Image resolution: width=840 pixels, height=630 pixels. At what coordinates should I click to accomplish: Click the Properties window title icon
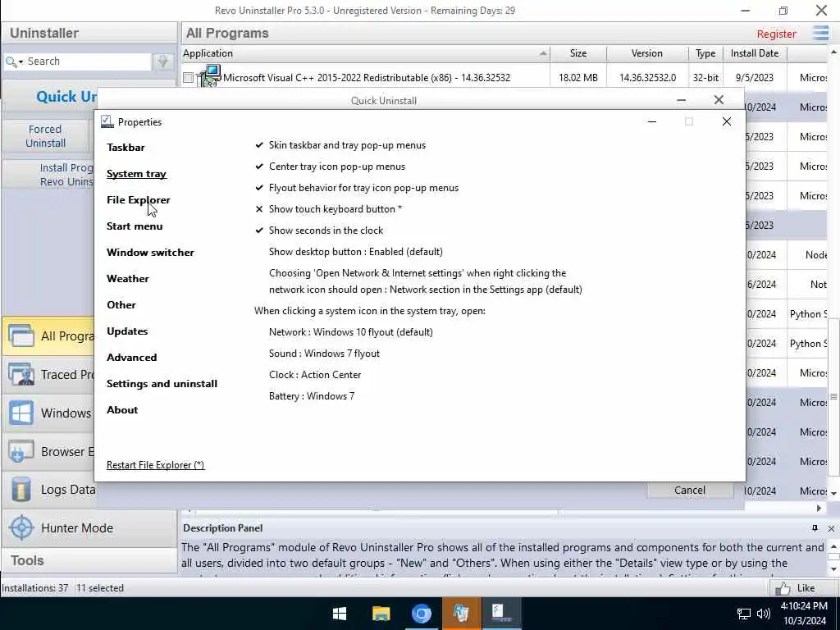point(107,121)
